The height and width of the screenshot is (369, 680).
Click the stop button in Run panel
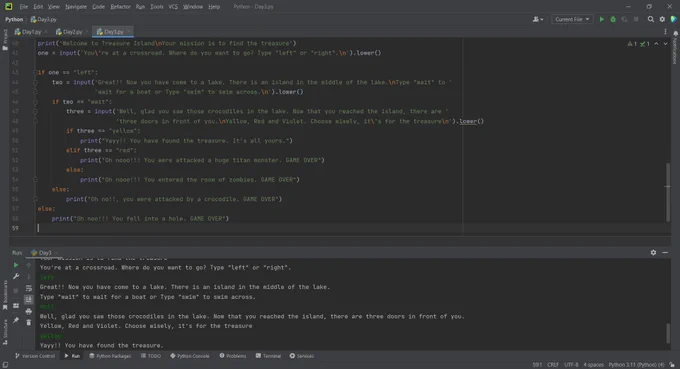click(16, 291)
